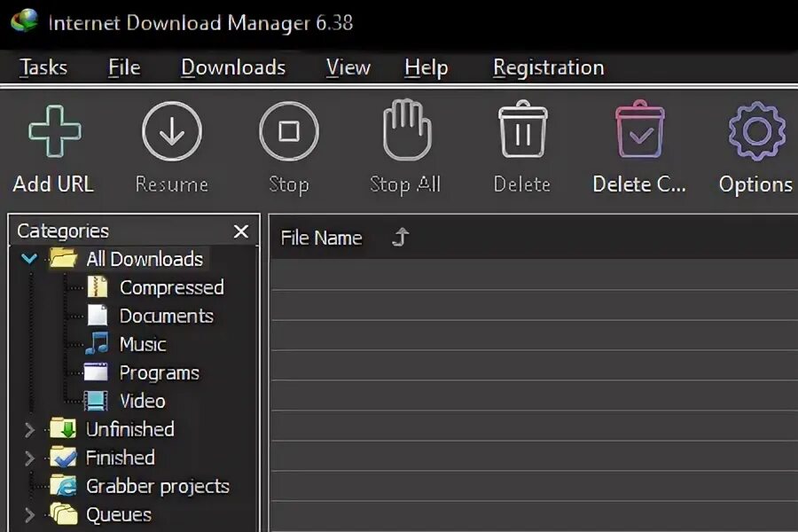Click the Video film strip icon
Image resolution: width=798 pixels, height=532 pixels.
[x=96, y=400]
